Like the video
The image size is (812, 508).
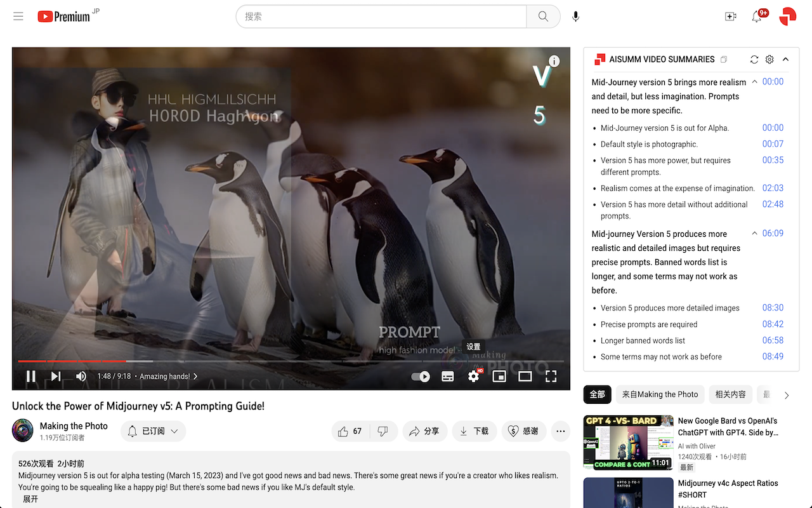coord(350,431)
